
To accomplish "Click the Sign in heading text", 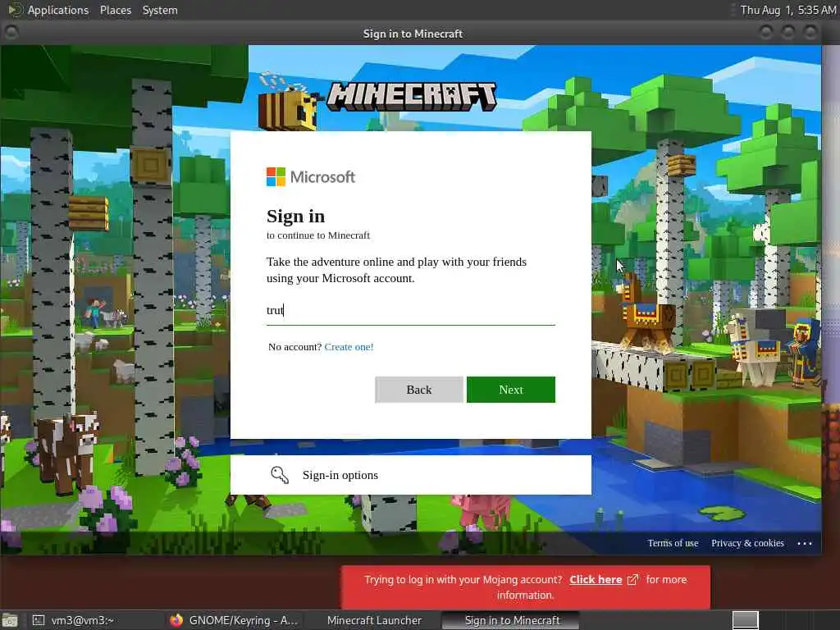I will tap(295, 216).
